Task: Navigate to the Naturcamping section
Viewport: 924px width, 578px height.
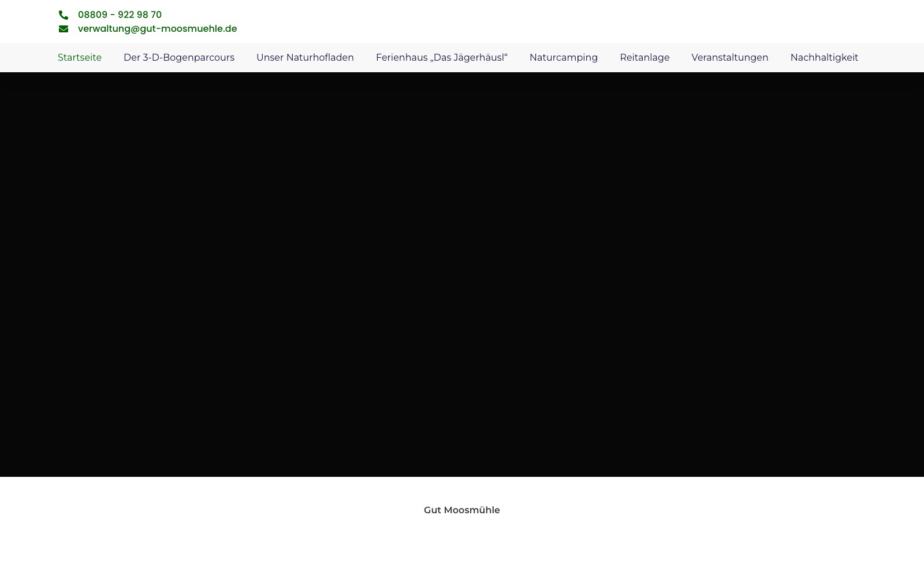Action: point(564,57)
